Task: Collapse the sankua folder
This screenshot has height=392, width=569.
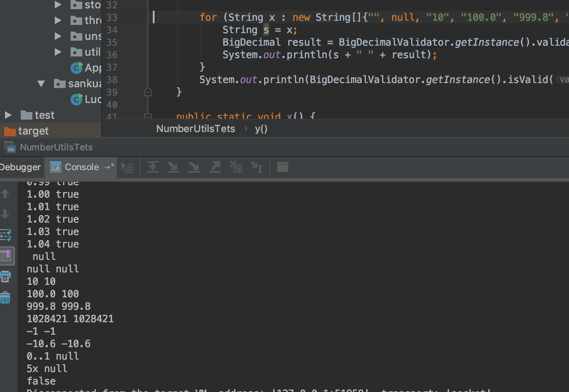Action: (41, 83)
